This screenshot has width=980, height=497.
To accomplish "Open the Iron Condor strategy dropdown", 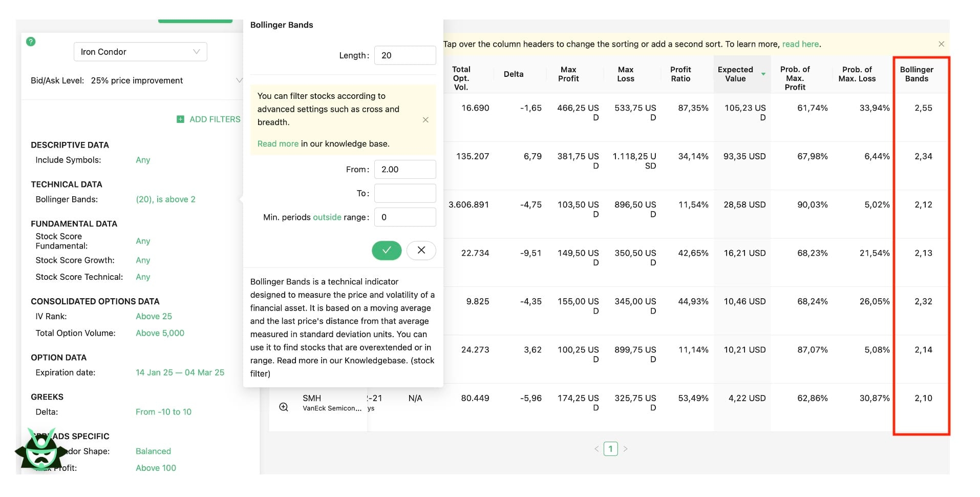I will [140, 52].
